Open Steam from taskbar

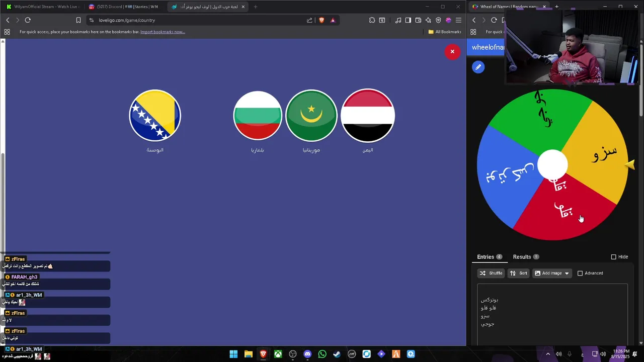(337, 354)
